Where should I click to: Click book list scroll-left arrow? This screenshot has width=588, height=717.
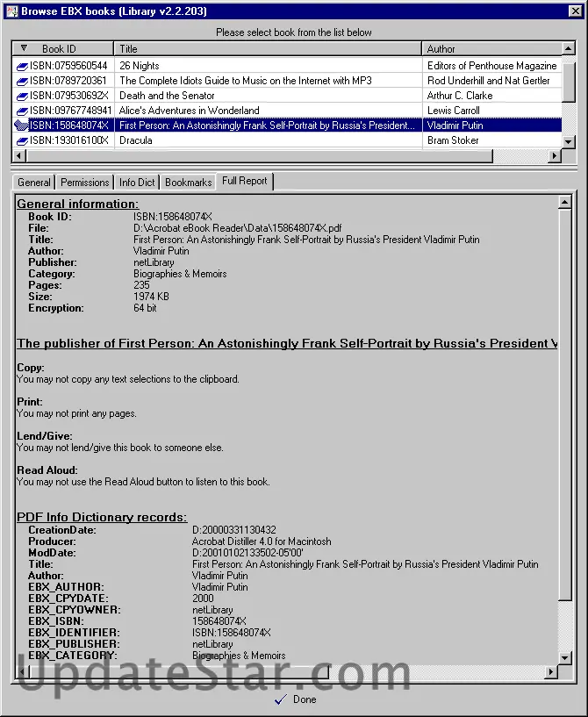(18, 155)
